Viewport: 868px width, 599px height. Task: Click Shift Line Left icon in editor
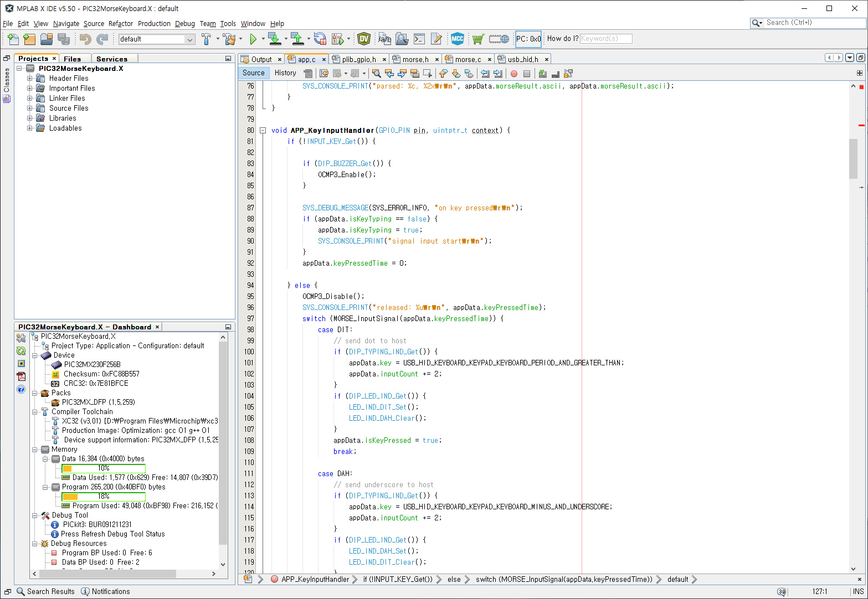click(485, 73)
